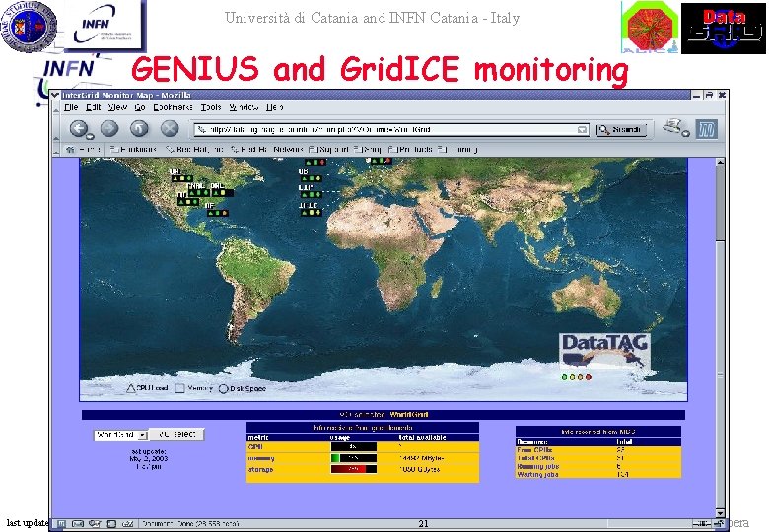The width and height of the screenshot is (769, 532).
Task: Click the Free CPUs row label
Action: [x=534, y=449]
